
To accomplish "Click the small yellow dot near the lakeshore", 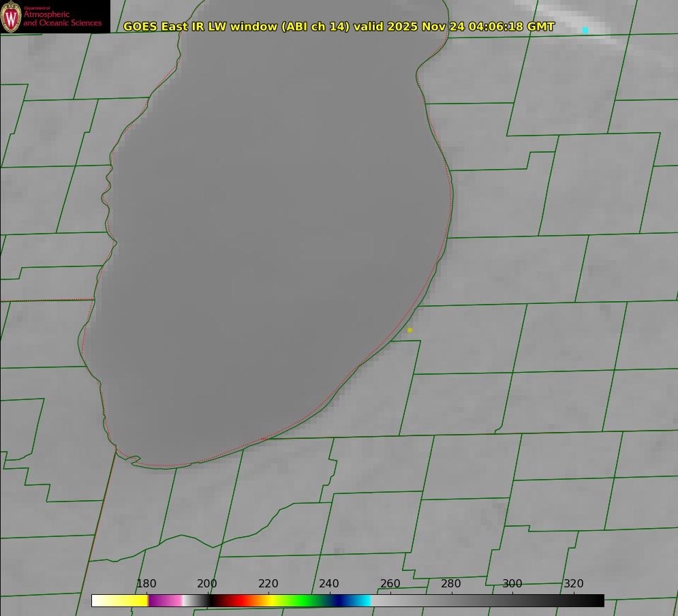I will pos(410,330).
